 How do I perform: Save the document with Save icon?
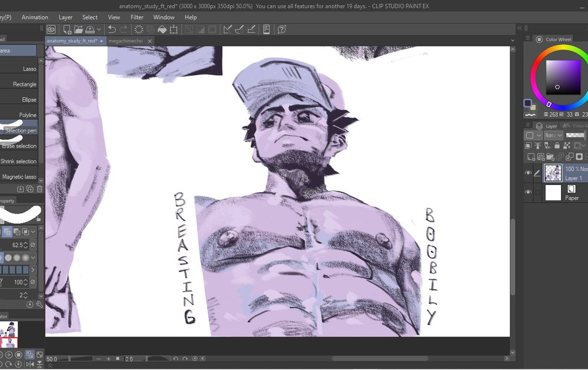pos(90,29)
